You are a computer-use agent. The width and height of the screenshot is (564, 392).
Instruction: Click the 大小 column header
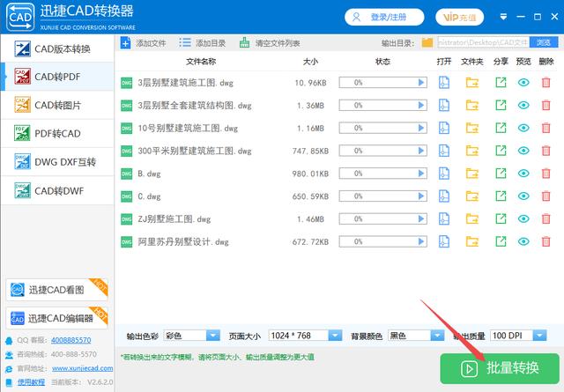coord(310,62)
